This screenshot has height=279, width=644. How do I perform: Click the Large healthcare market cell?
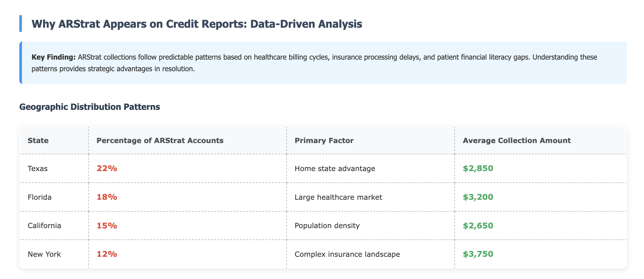pos(371,197)
